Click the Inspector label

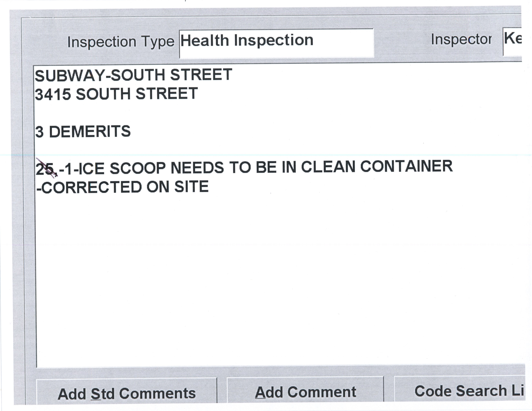[461, 39]
